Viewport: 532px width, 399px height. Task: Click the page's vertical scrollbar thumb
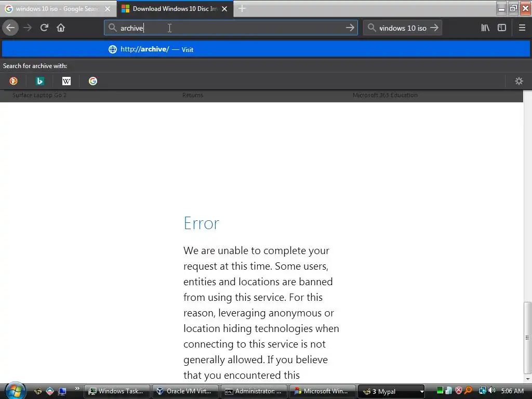(527, 338)
